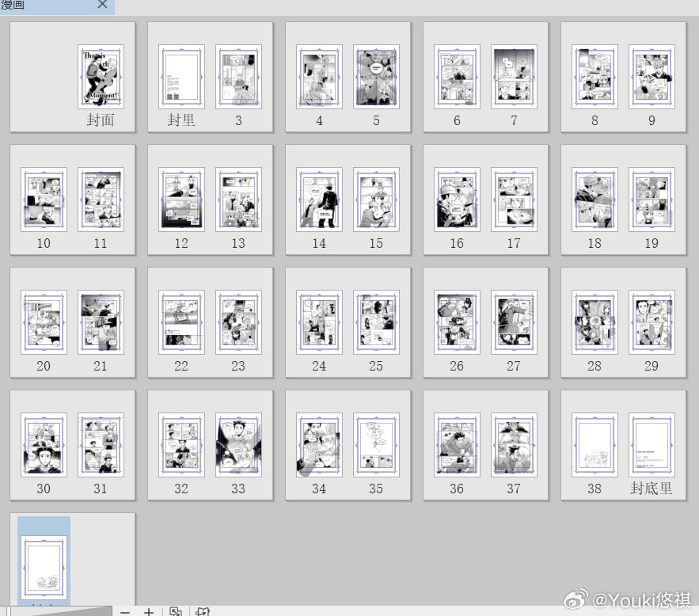Click the 封里 page label
Image resolution: width=699 pixels, height=616 pixels.
[x=181, y=120]
